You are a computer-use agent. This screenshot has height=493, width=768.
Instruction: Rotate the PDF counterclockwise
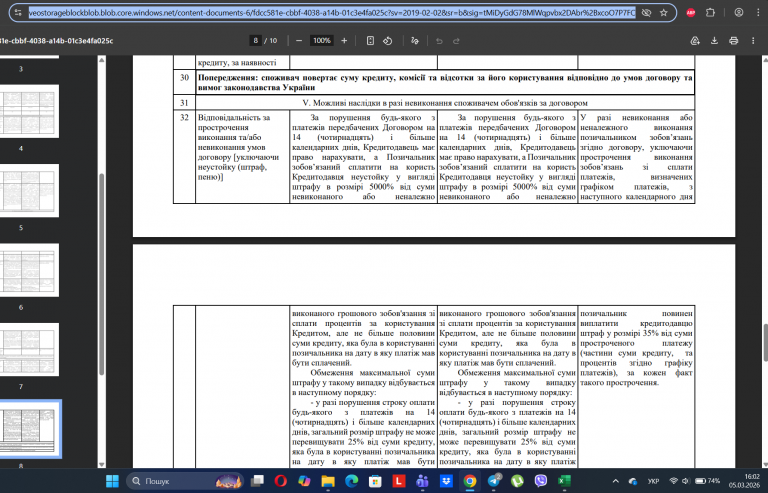[388, 41]
